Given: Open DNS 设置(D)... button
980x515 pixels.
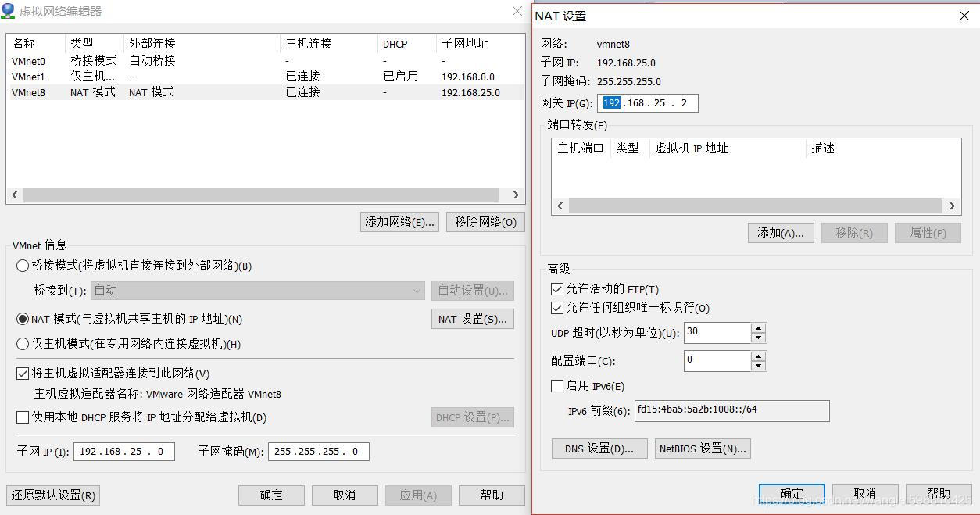Looking at the screenshot, I should [x=599, y=449].
